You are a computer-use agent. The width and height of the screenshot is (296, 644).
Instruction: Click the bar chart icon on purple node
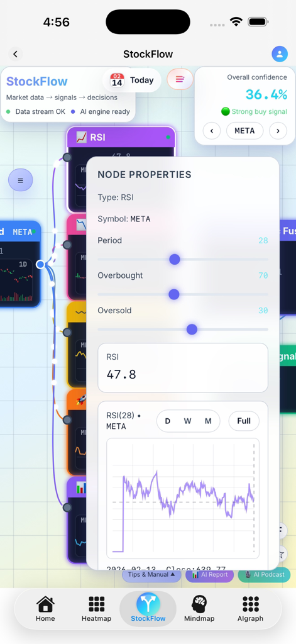[81, 487]
